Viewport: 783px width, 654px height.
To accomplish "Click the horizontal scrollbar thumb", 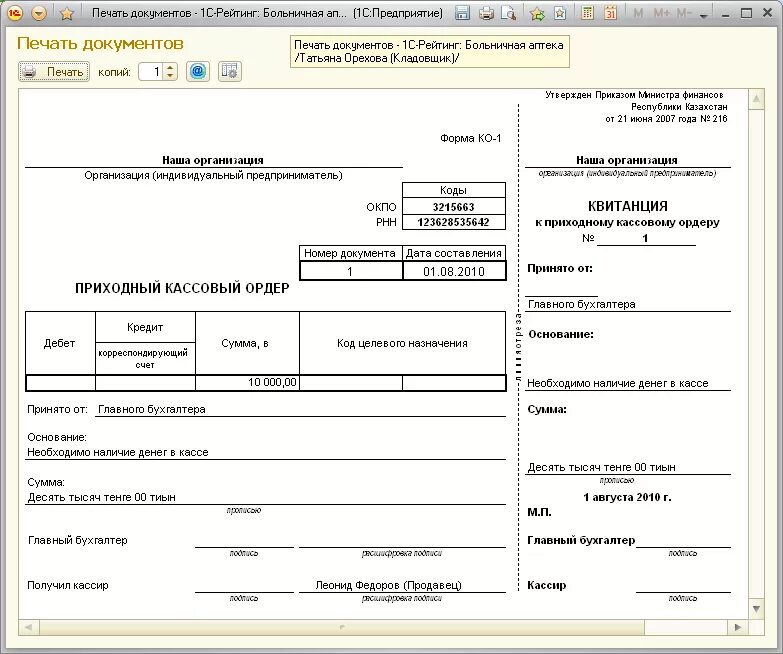I will (x=342, y=627).
